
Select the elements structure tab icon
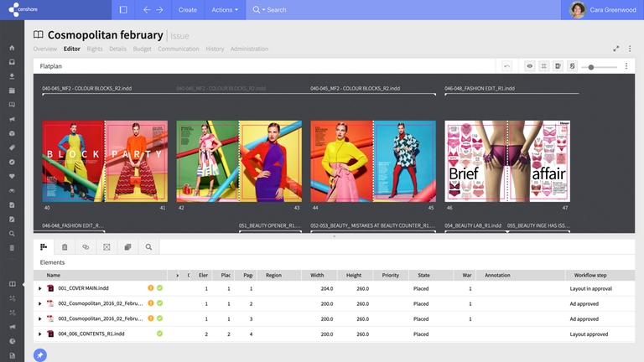[44, 246]
